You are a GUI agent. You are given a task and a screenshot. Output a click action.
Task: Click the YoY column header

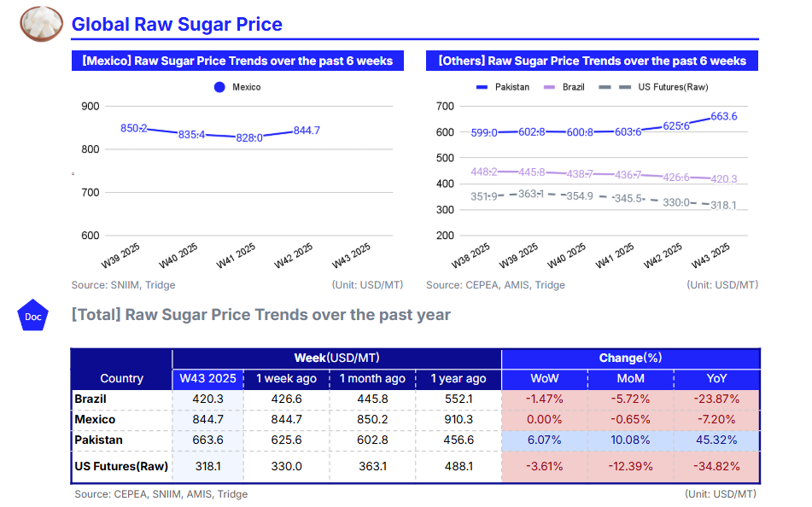pos(716,378)
